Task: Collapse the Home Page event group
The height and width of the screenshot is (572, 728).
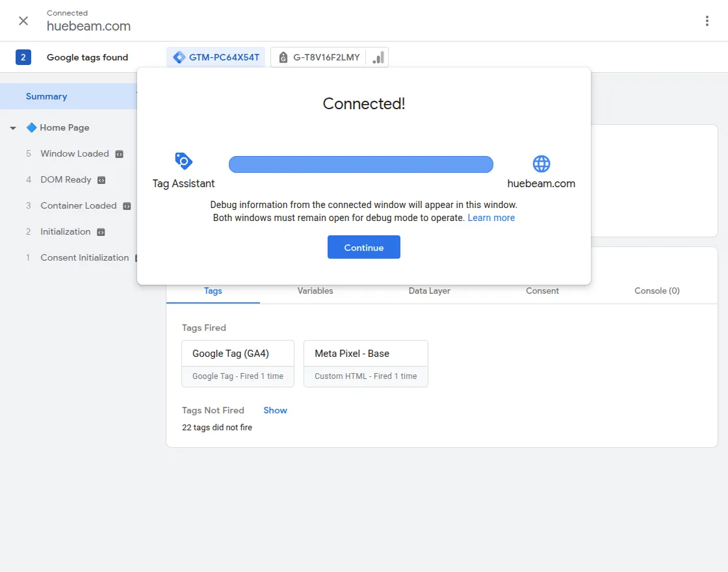Action: click(13, 127)
